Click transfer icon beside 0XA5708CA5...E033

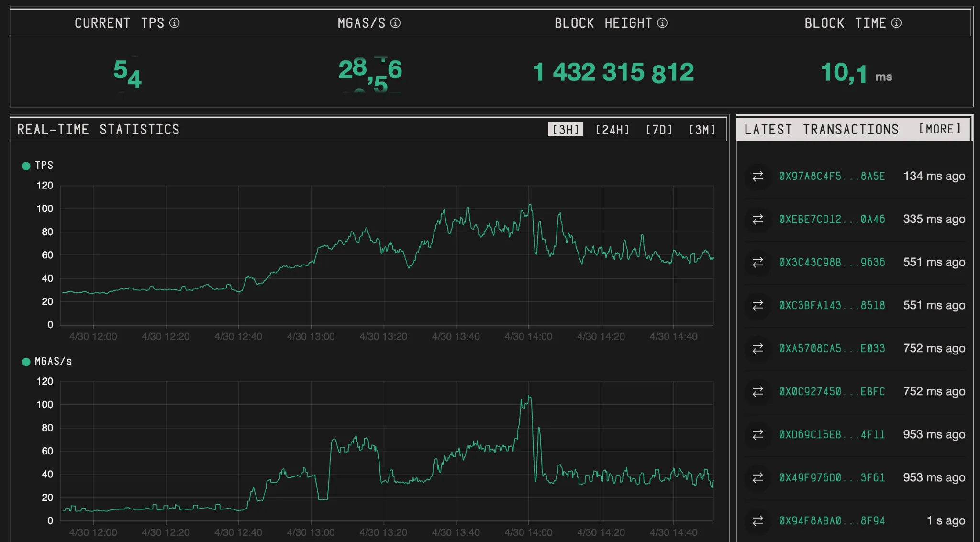coord(757,349)
